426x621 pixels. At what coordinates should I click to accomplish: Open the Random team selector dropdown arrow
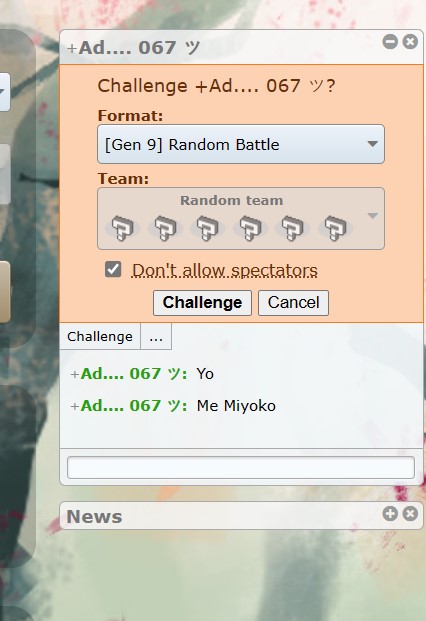pos(372,216)
